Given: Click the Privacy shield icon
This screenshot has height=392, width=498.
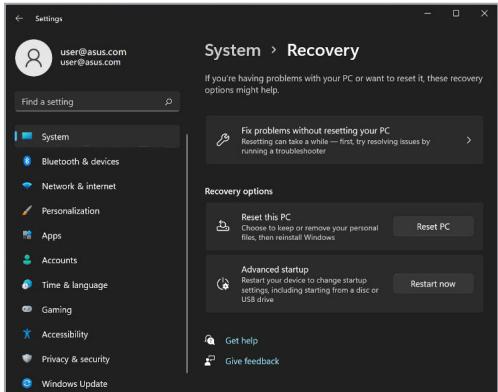Looking at the screenshot, I should 27,358.
